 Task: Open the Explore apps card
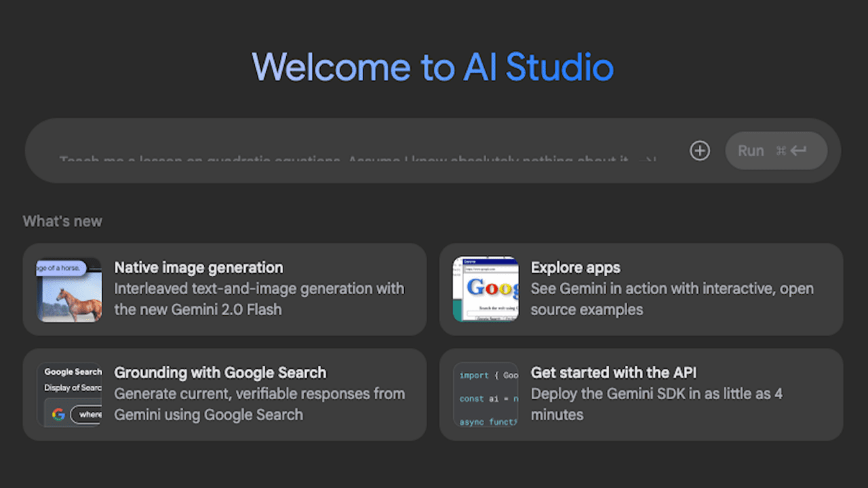(641, 289)
